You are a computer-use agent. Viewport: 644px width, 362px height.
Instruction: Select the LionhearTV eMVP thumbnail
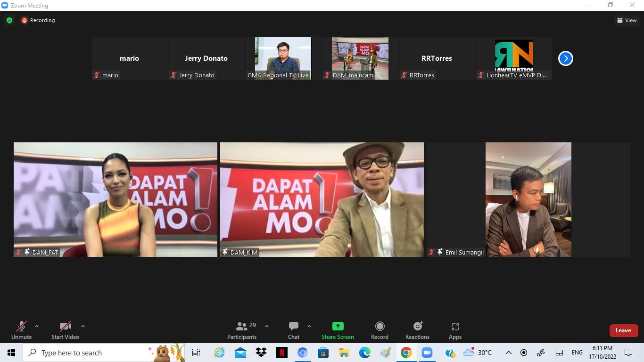pyautogui.click(x=514, y=58)
